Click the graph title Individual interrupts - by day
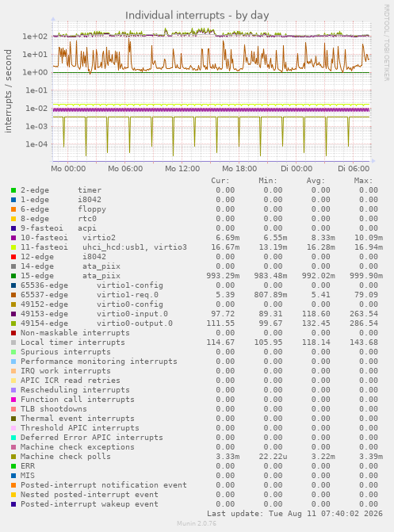The width and height of the screenshot is (394, 532). click(x=197, y=16)
